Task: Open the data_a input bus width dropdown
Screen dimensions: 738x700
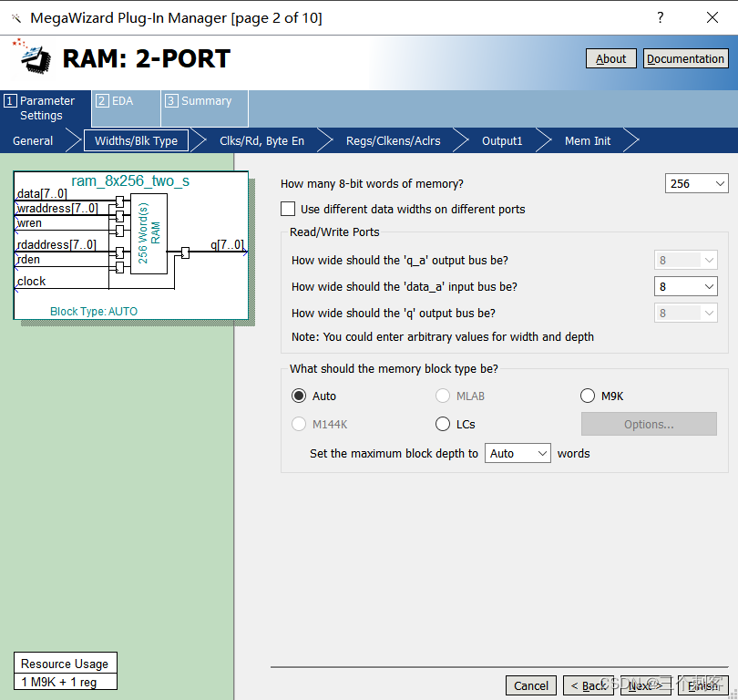Action: [x=685, y=286]
